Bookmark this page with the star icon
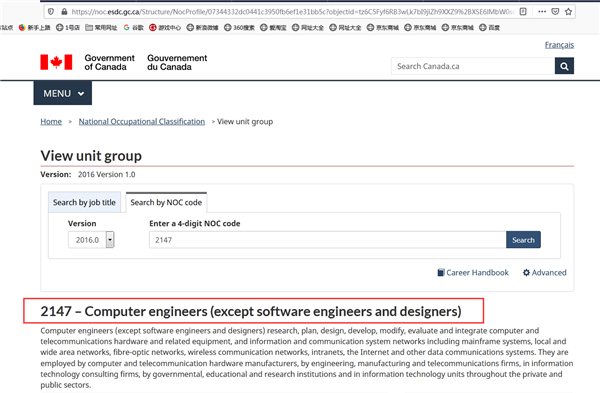Image resolution: width=600 pixels, height=393 pixels. click(569, 12)
